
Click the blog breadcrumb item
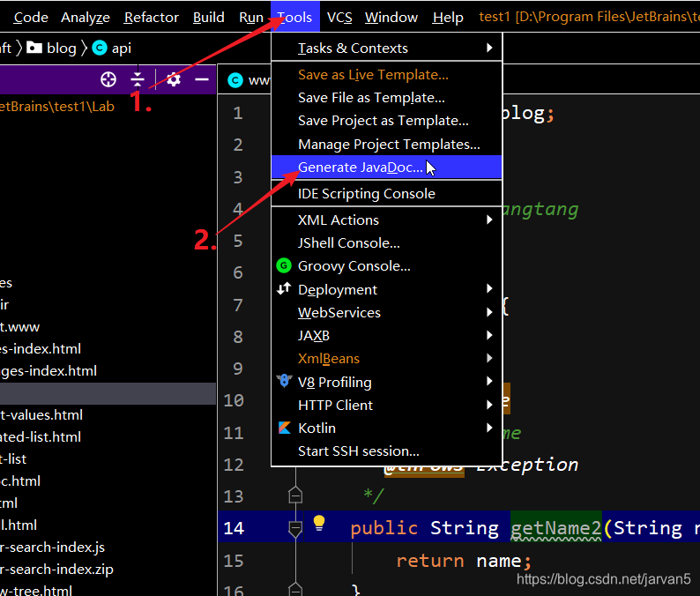[x=61, y=48]
